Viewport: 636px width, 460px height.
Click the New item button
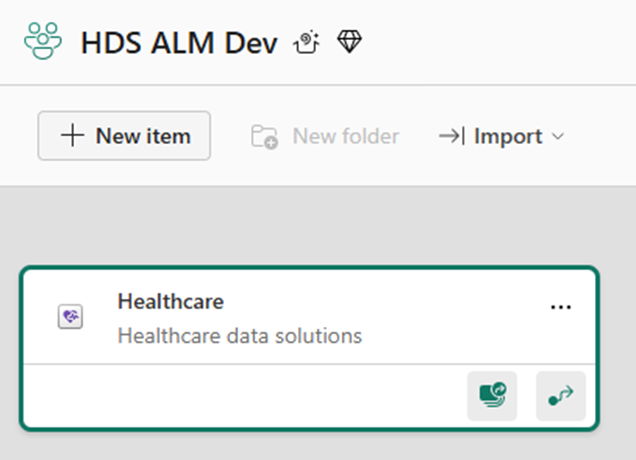pyautogui.click(x=124, y=135)
